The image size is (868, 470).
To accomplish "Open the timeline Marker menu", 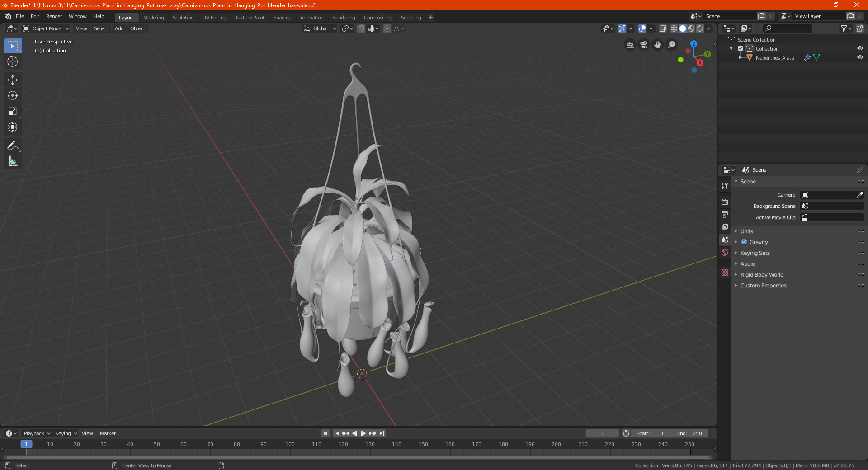I will click(x=108, y=433).
